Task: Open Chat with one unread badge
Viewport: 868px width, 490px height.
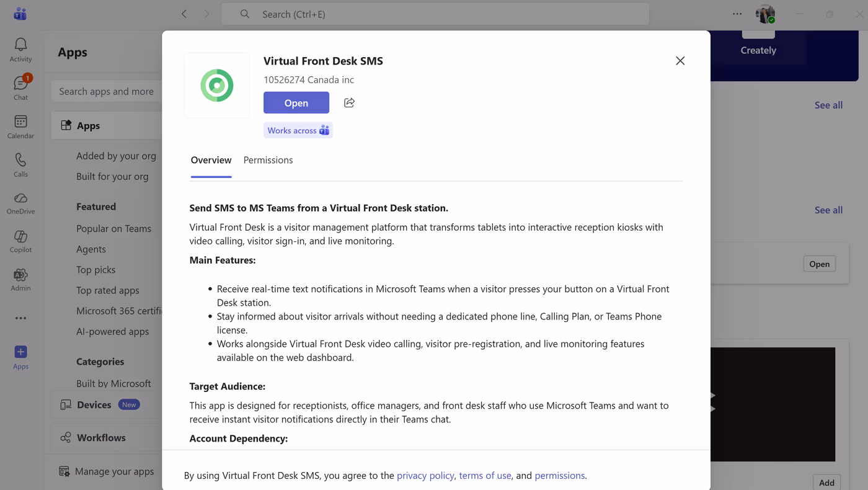Action: click(x=20, y=87)
